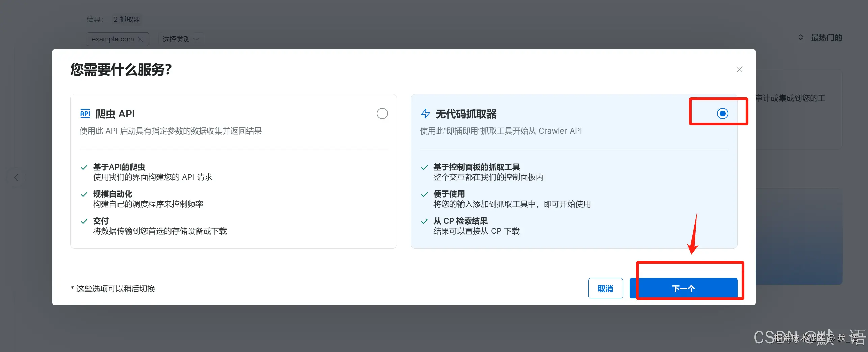Screen dimensions: 868x352
Task: Click the 2 抓取器 results badge
Action: (x=128, y=19)
